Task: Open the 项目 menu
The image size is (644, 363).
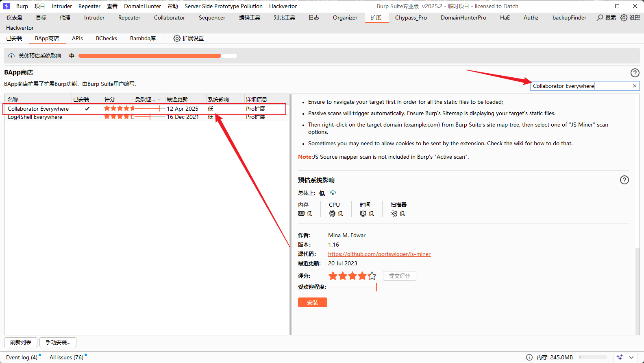Action: point(40,6)
